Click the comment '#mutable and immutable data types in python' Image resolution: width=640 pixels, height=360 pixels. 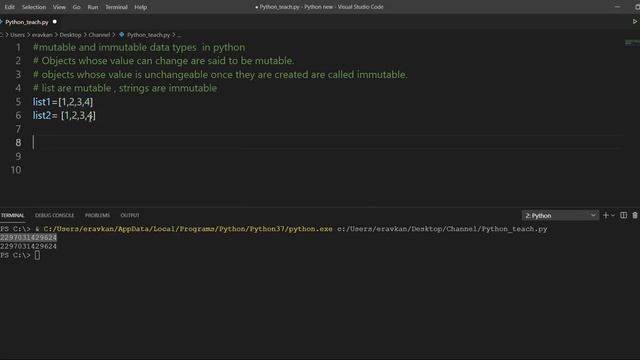click(139, 47)
